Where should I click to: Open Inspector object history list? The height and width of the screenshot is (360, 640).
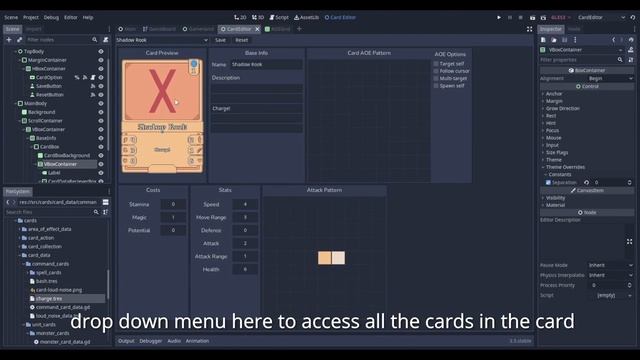pos(631,40)
